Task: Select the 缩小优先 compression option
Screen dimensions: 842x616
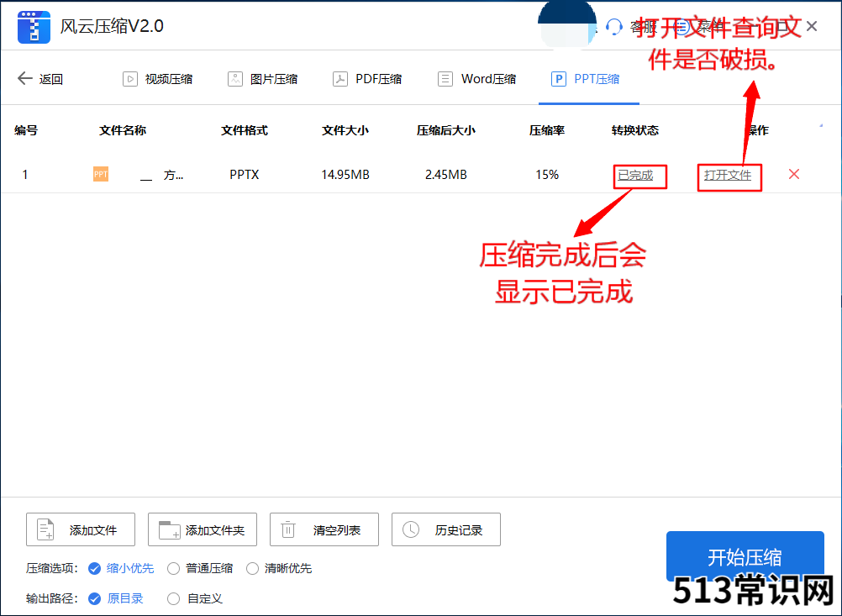Action: click(121, 568)
